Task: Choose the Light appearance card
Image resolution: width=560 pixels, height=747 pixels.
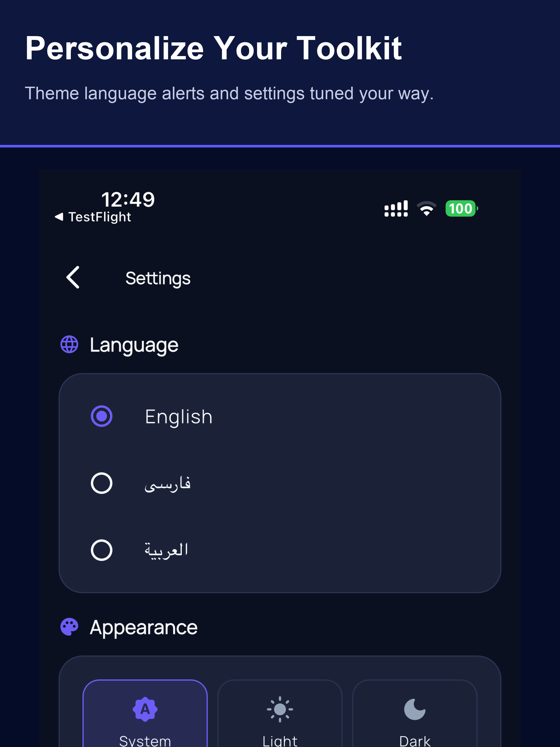Action: point(280,713)
